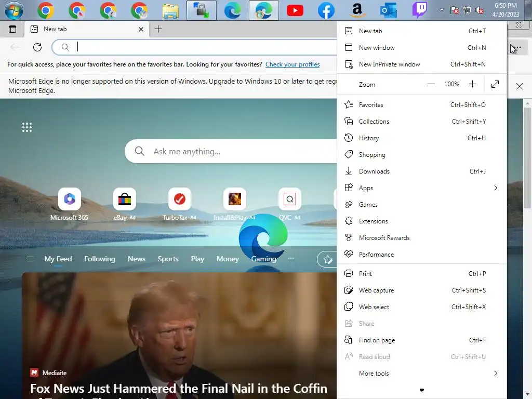Viewport: 532px width, 399px height.
Task: Open File Explorer folder icon in taskbar
Action: click(170, 11)
